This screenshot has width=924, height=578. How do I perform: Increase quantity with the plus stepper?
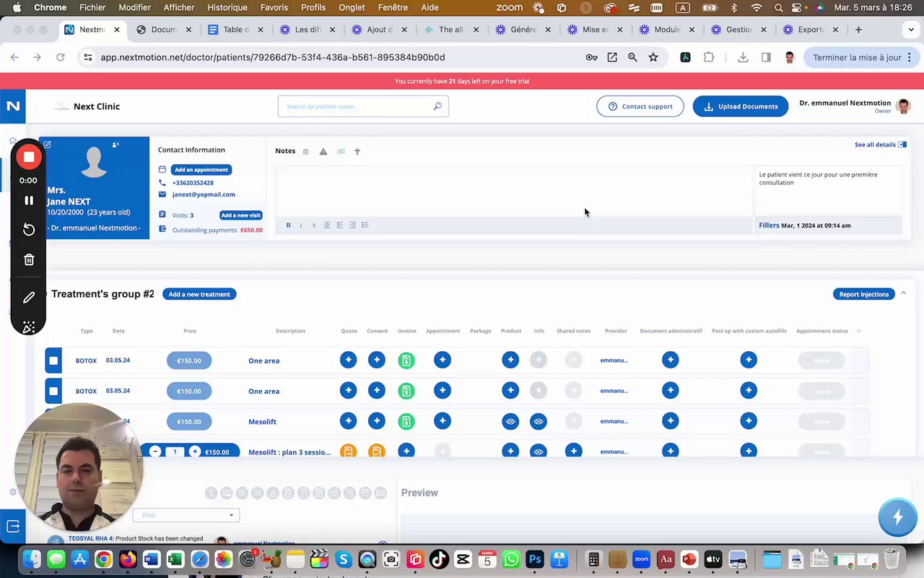coord(195,452)
